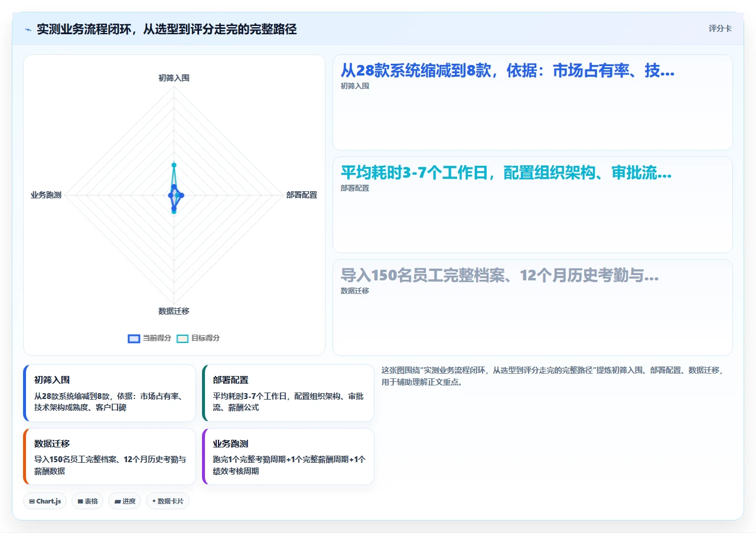The image size is (756, 533).
Task: Select the 平均耗时3-7个工作日 headline card
Action: (x=533, y=205)
